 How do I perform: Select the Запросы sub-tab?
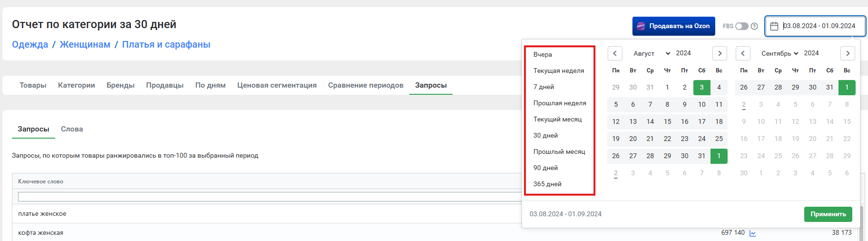click(x=33, y=129)
